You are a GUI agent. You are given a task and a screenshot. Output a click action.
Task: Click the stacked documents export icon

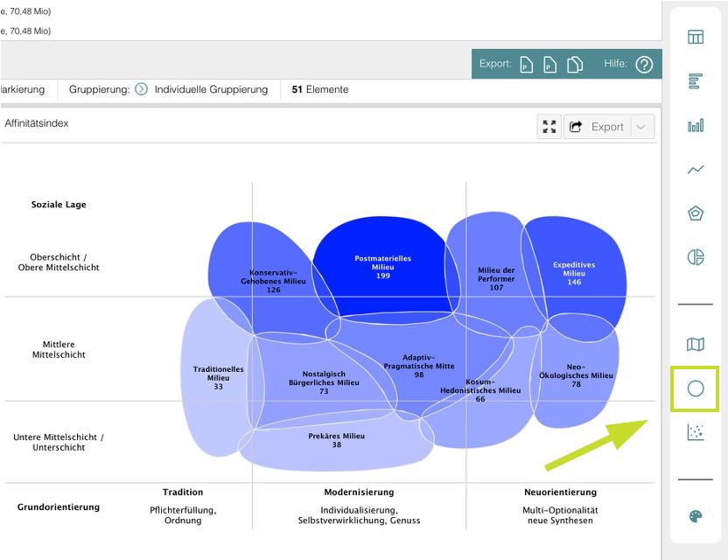point(575,65)
